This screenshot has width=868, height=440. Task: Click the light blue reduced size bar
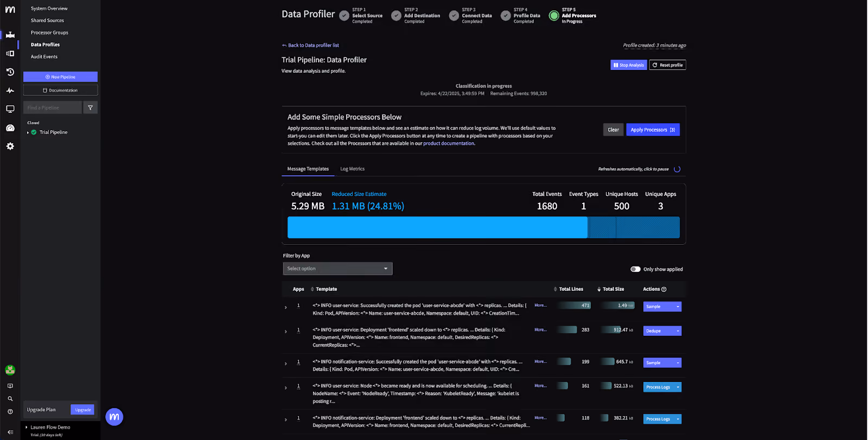437,227
